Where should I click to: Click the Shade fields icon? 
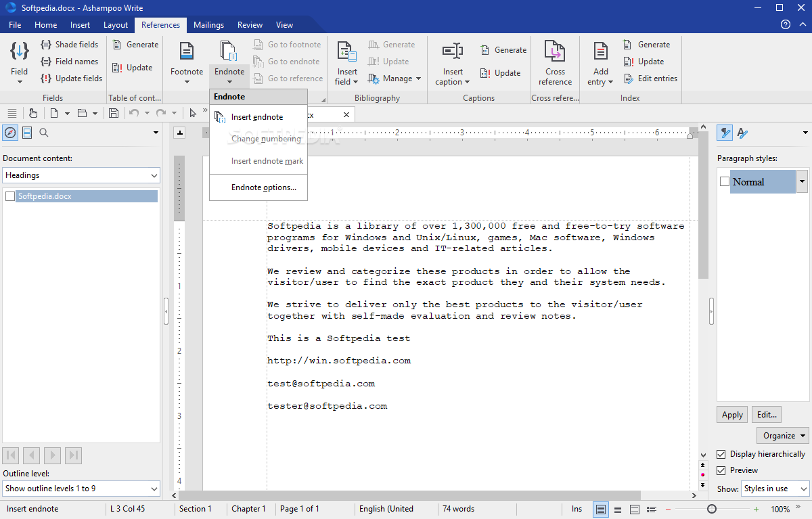(46, 45)
